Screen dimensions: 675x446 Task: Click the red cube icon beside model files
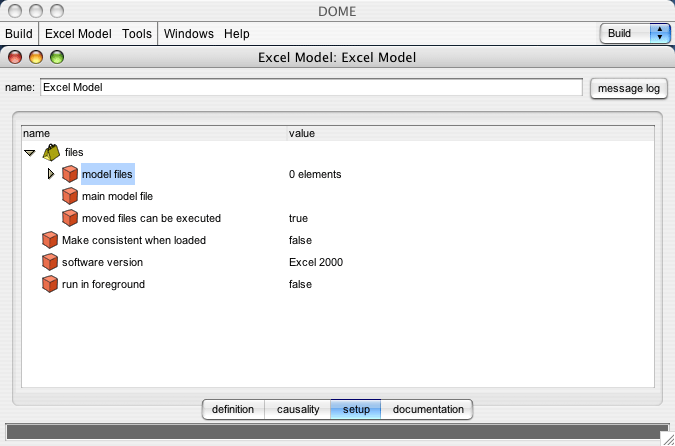(x=70, y=174)
